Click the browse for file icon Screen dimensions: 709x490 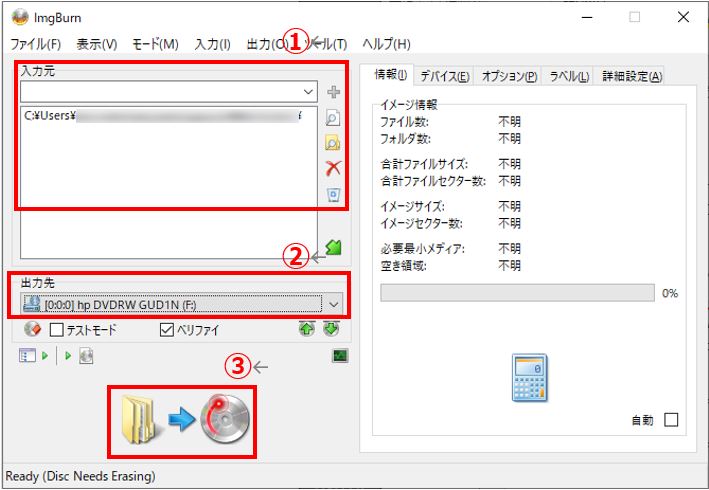click(333, 118)
